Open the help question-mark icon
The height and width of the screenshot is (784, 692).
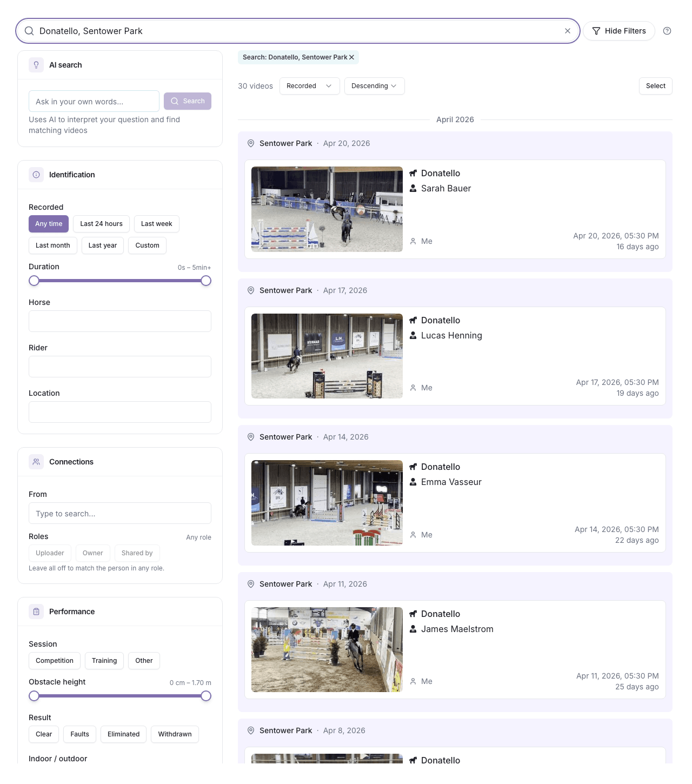(x=667, y=31)
